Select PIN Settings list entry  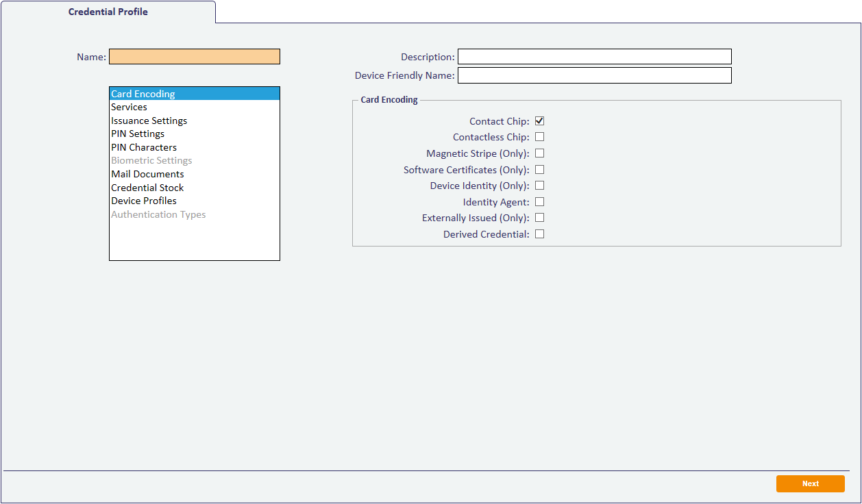point(138,134)
